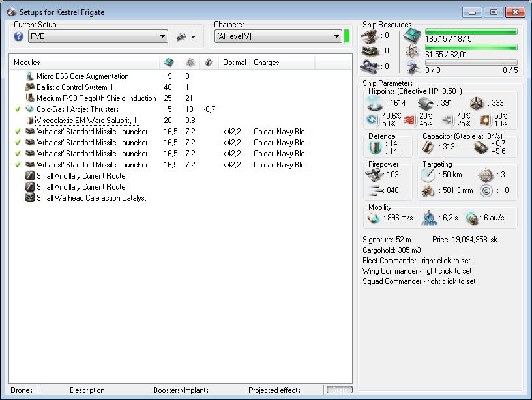The image size is (532, 400).
Task: Click Wing Commander right click to set
Action: 417,271
